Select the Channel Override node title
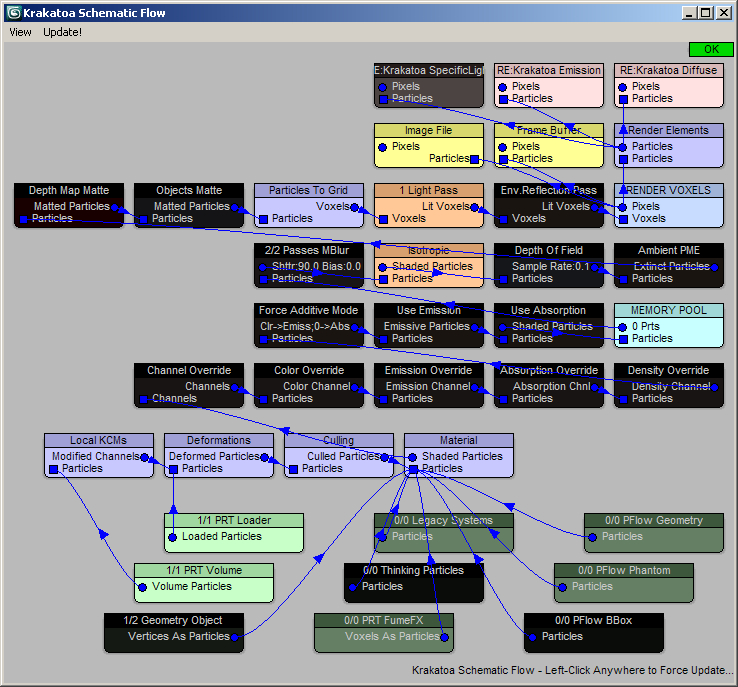This screenshot has height=687, width=738. [189, 370]
